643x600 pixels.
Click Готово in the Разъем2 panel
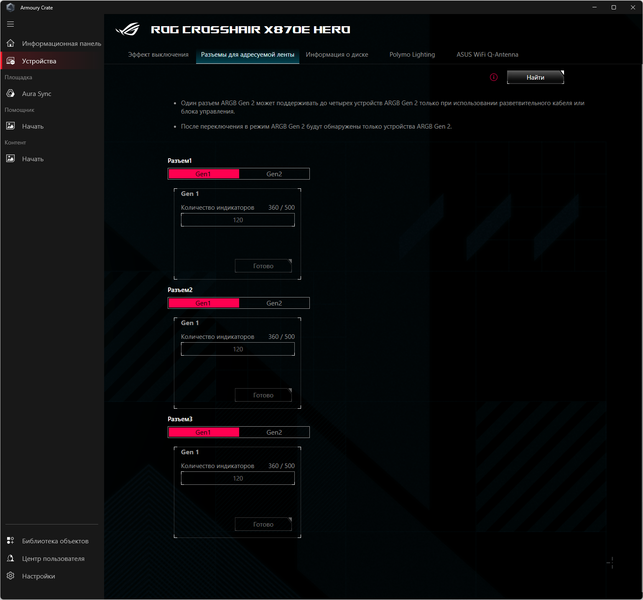coord(263,395)
